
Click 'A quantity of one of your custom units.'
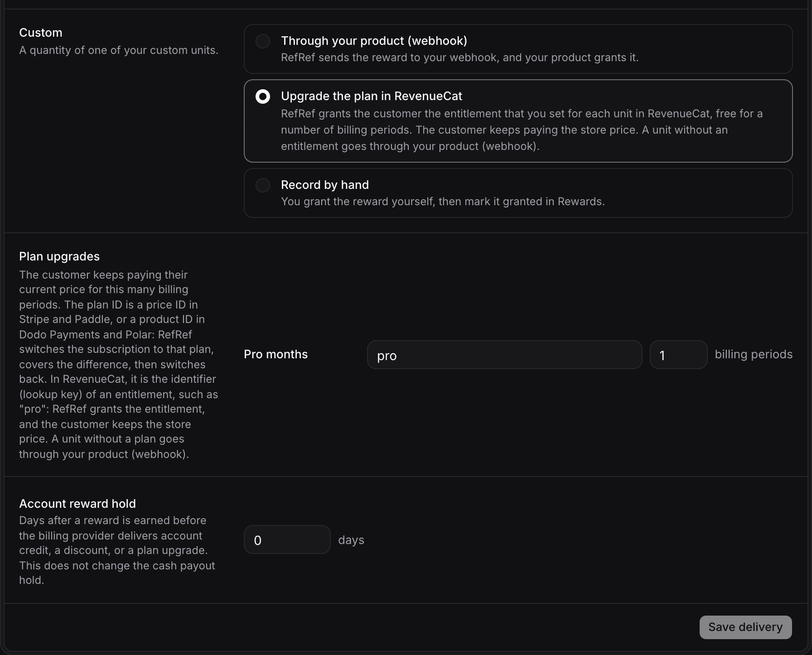[119, 50]
